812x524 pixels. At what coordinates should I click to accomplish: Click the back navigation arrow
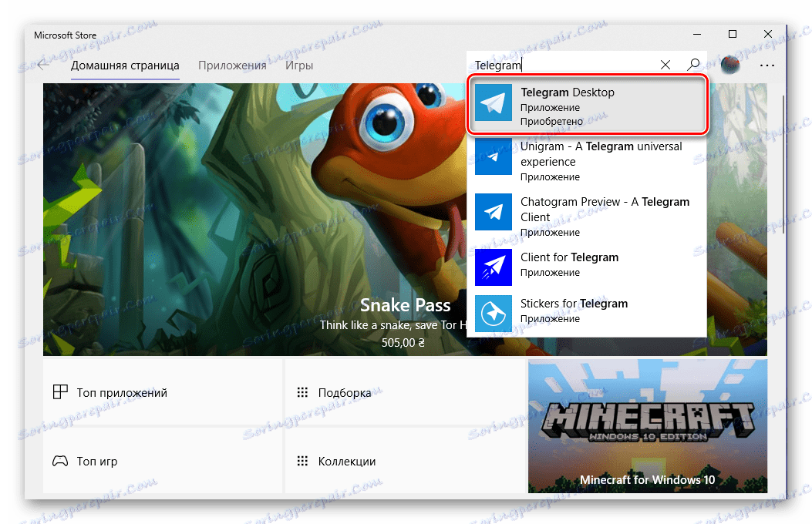44,65
